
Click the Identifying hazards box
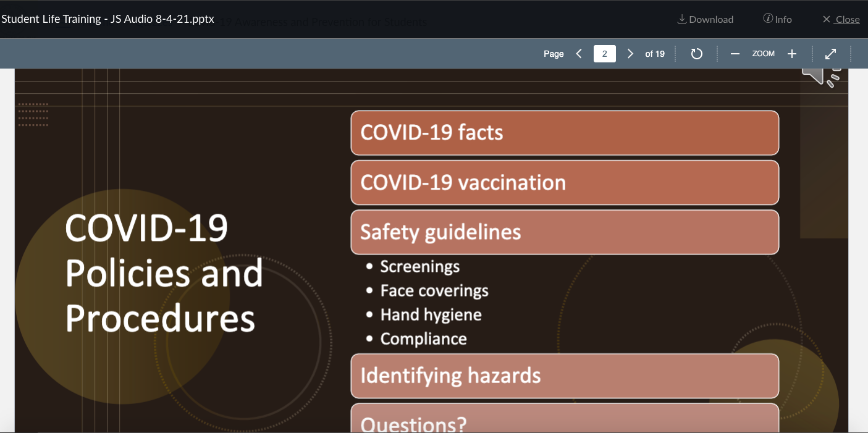click(564, 376)
